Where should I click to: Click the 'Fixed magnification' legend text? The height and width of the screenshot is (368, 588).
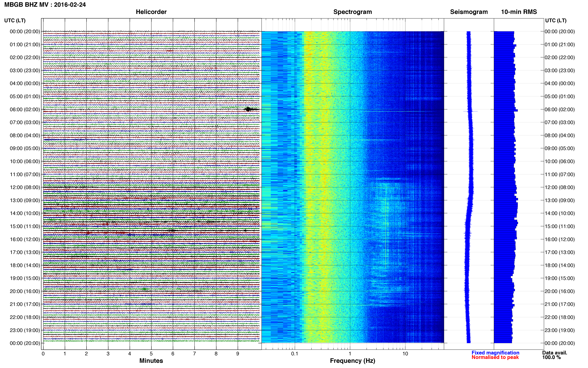495,353
